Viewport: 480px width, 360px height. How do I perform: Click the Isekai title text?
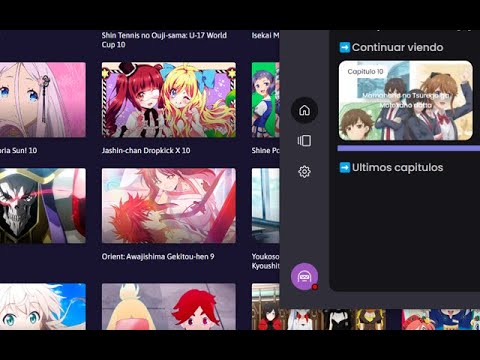(x=265, y=35)
